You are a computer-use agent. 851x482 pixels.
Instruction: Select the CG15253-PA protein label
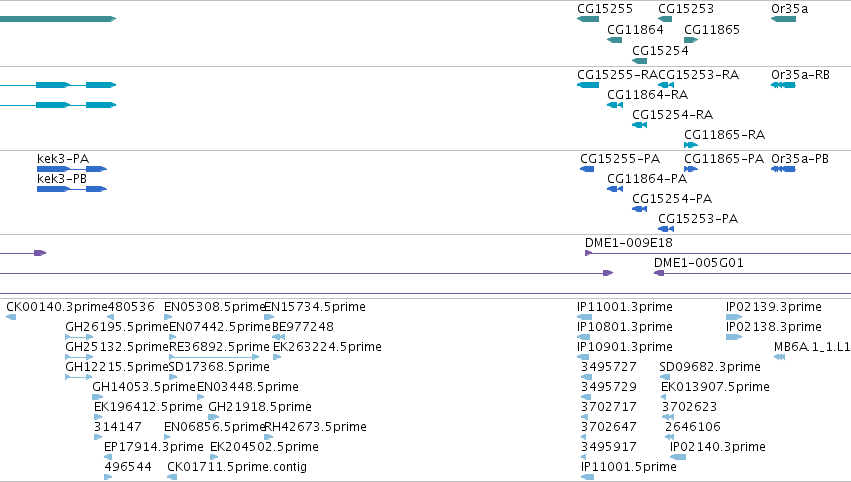[x=698, y=219]
